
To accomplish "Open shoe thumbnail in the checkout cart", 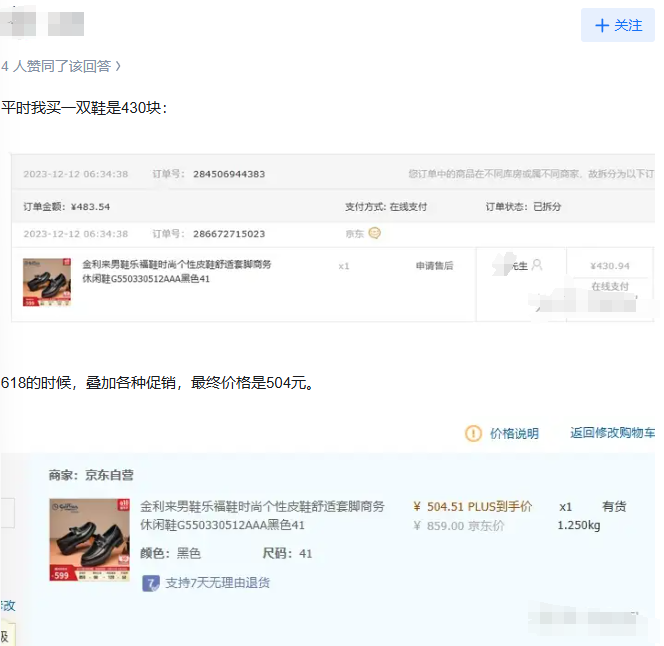I will point(89,540).
